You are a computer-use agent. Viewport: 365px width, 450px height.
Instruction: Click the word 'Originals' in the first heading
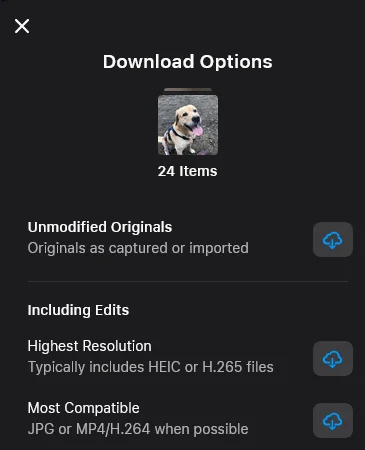[142, 227]
